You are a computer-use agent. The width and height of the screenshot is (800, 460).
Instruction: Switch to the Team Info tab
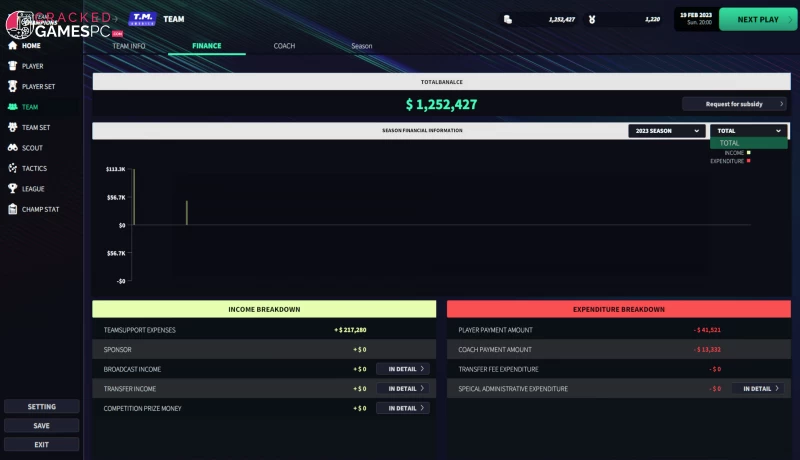tap(129, 46)
